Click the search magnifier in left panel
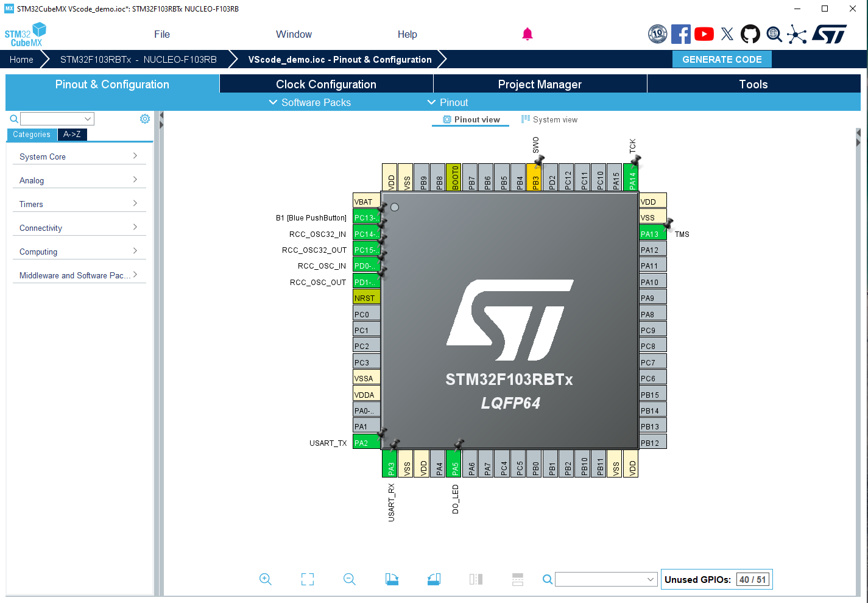 pos(14,119)
